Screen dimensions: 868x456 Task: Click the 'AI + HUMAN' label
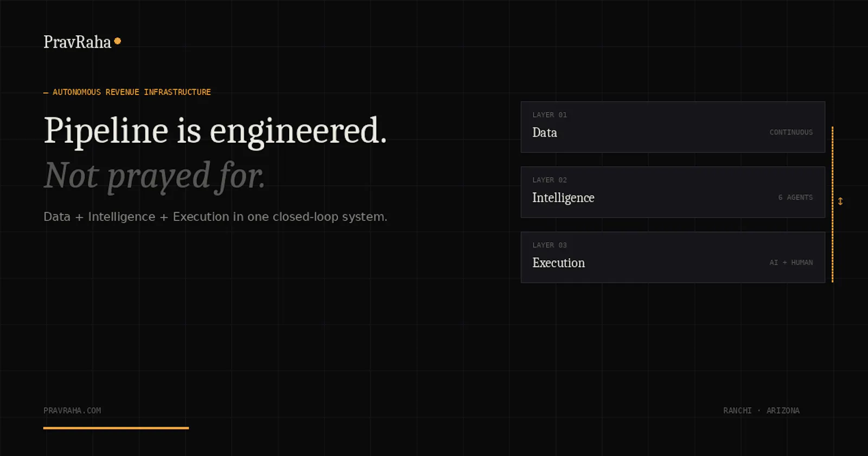pos(791,263)
